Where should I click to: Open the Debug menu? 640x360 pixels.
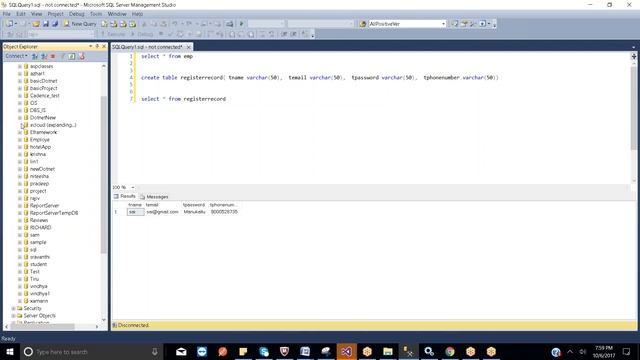tap(76, 14)
